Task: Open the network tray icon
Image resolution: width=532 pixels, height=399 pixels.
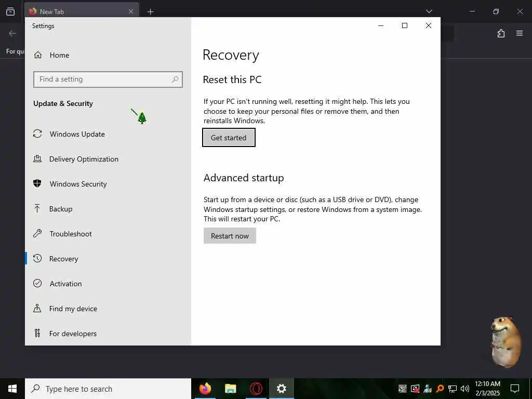Action: (x=453, y=389)
